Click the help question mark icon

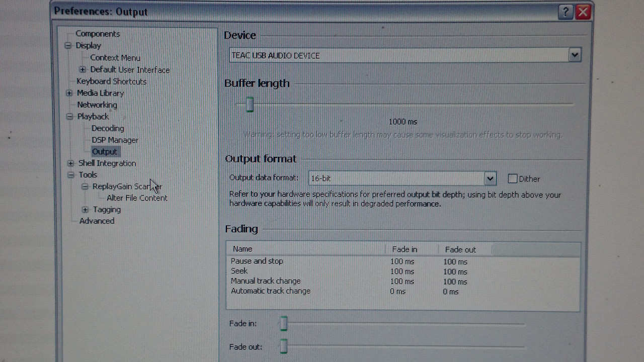[x=566, y=12]
